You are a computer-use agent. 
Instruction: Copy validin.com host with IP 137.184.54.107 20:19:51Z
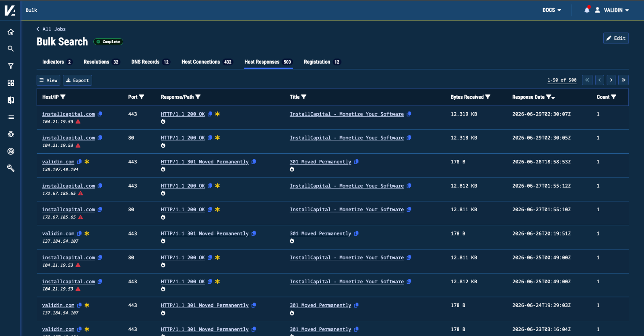(79, 233)
